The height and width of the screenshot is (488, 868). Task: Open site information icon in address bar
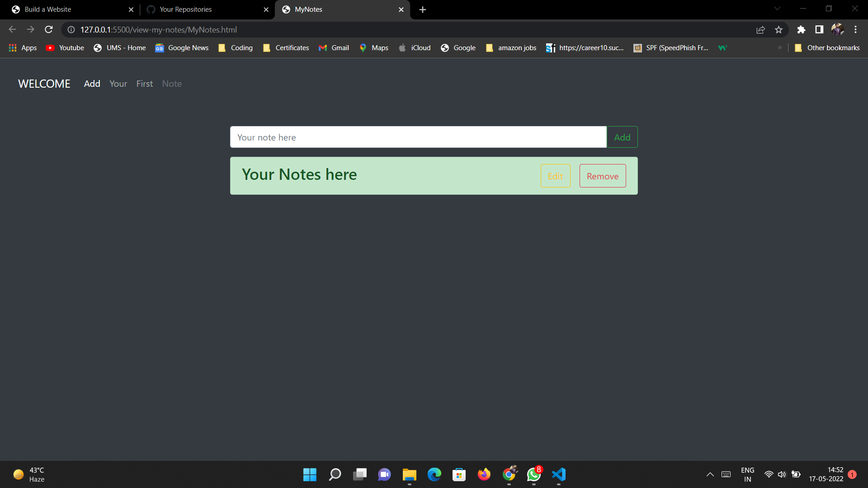pos(71,29)
